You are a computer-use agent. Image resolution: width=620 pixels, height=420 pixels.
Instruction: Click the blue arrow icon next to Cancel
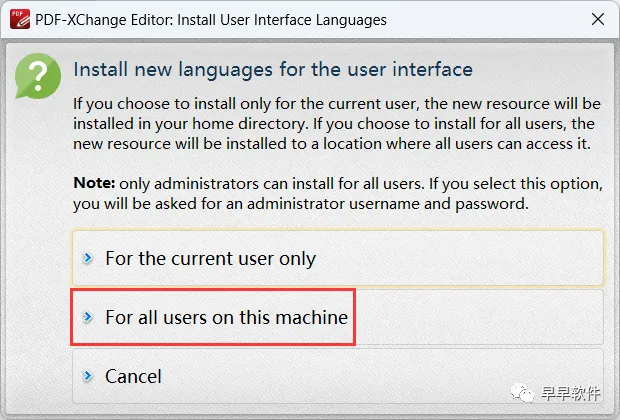[x=88, y=377]
